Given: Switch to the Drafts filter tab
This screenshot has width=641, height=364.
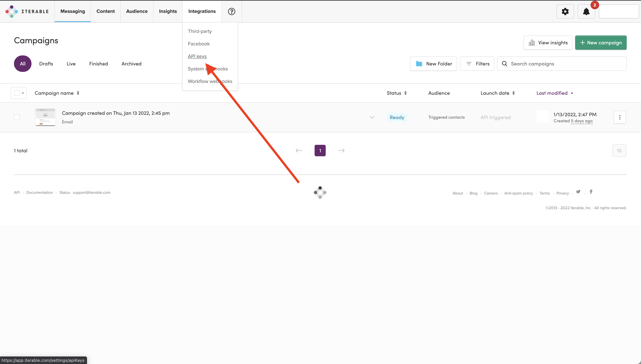Looking at the screenshot, I should [46, 64].
